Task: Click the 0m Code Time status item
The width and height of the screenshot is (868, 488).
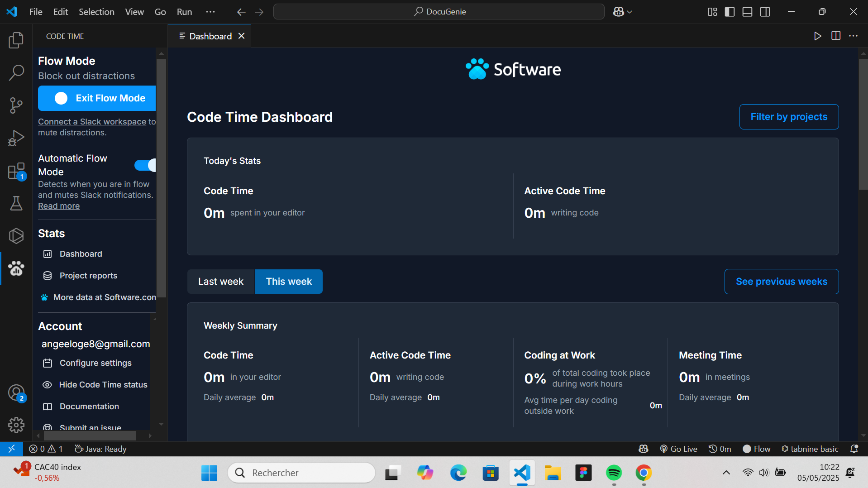Action: (720, 449)
